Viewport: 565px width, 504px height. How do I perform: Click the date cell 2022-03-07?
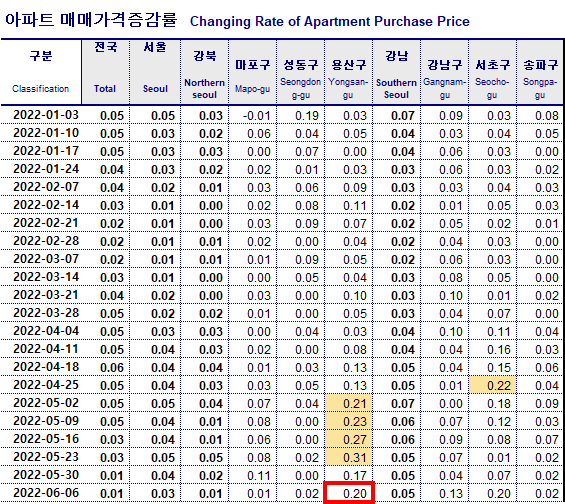(46, 259)
